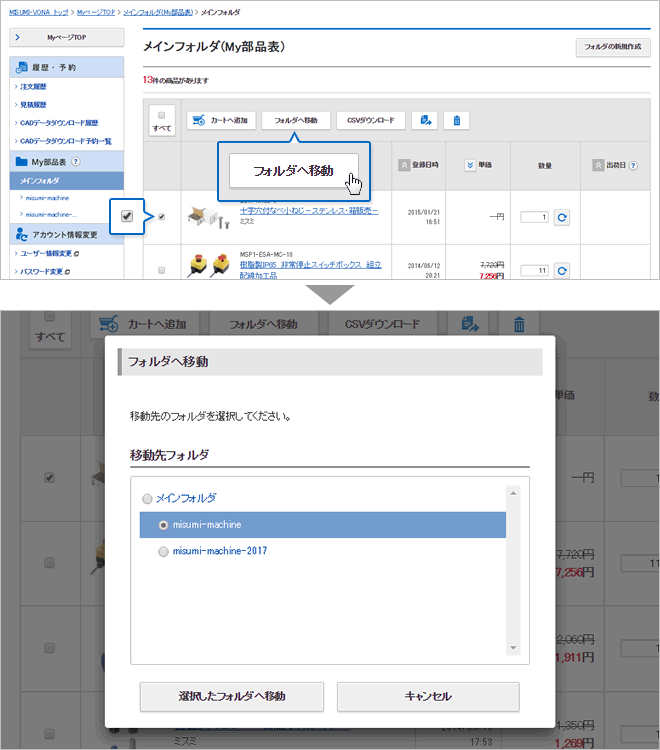Click scrollbar down arrow in folder list

click(x=513, y=646)
